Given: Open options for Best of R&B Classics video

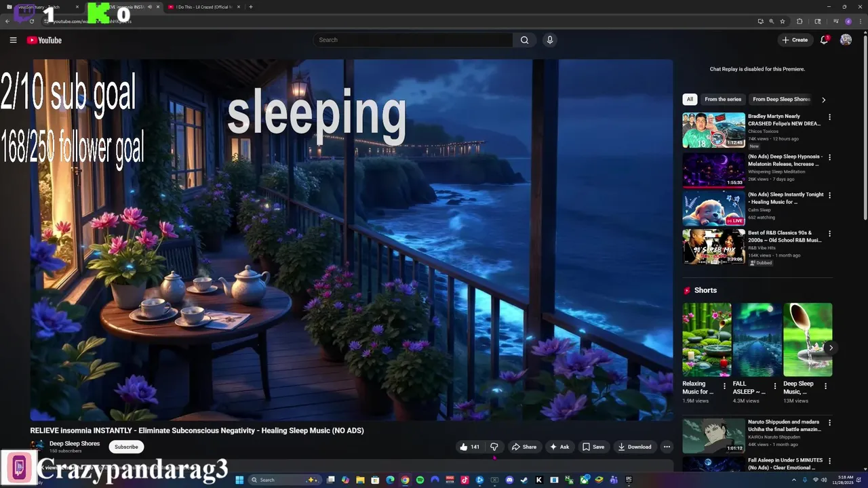Looking at the screenshot, I should [829, 234].
